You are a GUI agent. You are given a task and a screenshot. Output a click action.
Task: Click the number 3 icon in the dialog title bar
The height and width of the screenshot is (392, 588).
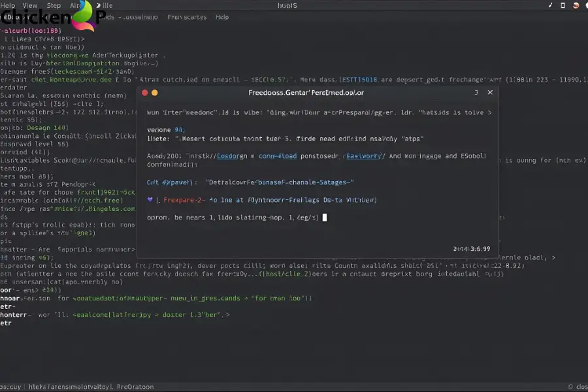pos(476,93)
